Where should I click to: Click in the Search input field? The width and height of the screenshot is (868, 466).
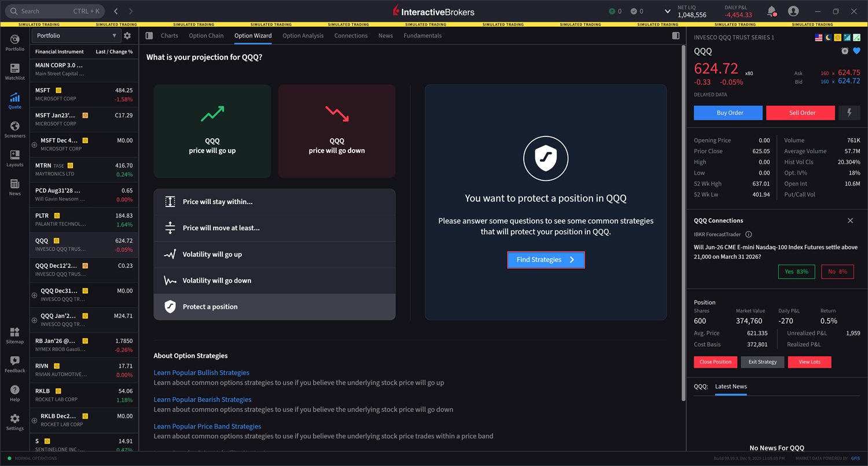[46, 11]
